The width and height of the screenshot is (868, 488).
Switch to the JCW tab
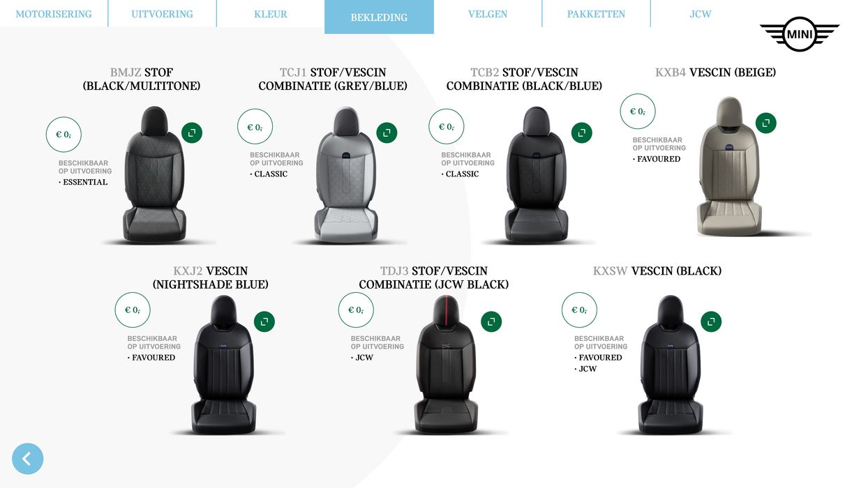coord(701,14)
